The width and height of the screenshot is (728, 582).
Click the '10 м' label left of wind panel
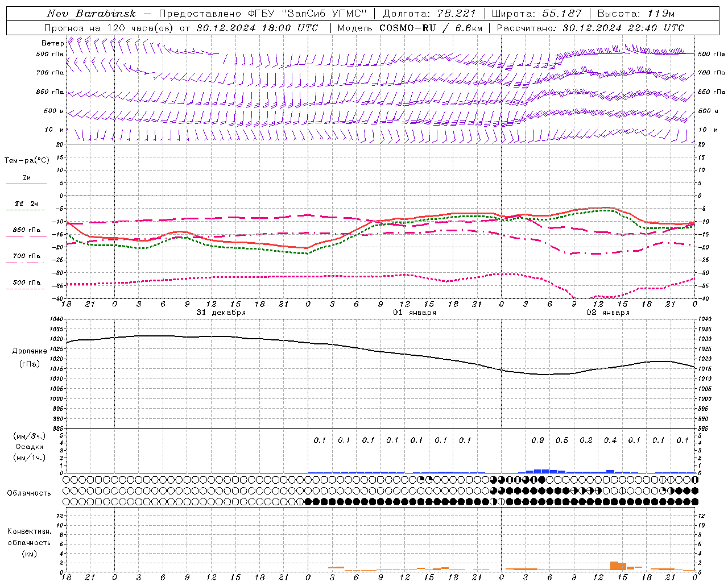pos(55,130)
